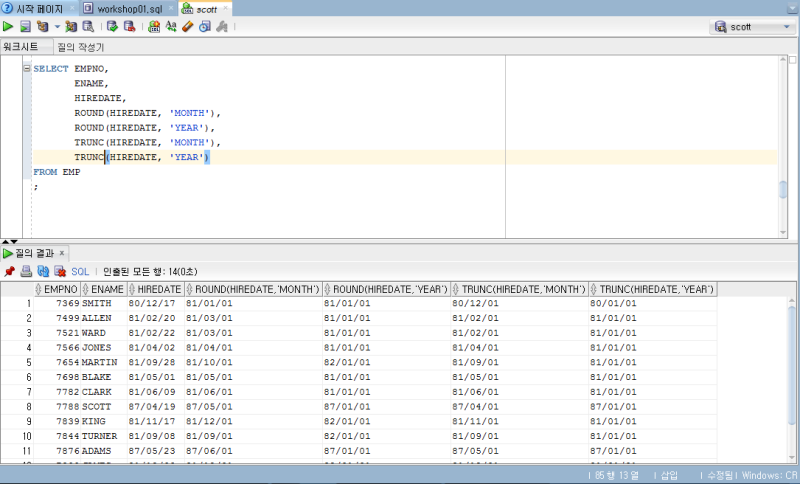Open the scott connection dropdown
The height and width of the screenshot is (484, 800).
[x=753, y=27]
